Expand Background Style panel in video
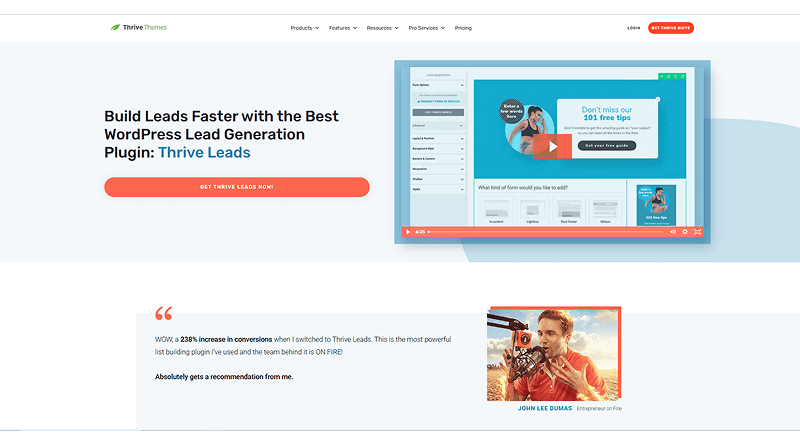The height and width of the screenshot is (445, 800). tap(438, 149)
